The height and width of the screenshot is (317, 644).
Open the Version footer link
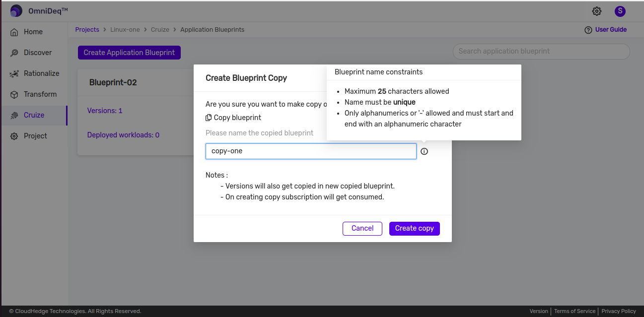pos(539,312)
